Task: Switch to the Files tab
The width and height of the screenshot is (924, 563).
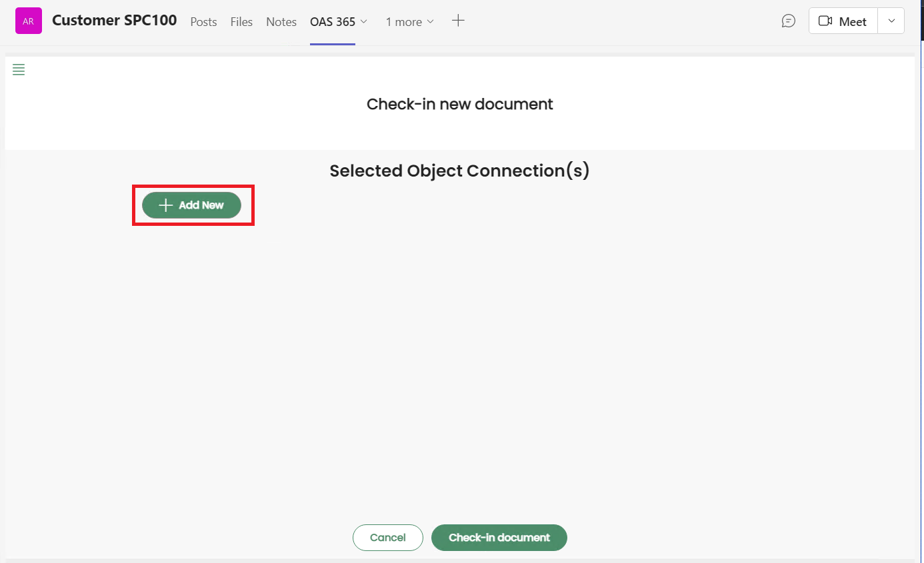Action: click(241, 22)
